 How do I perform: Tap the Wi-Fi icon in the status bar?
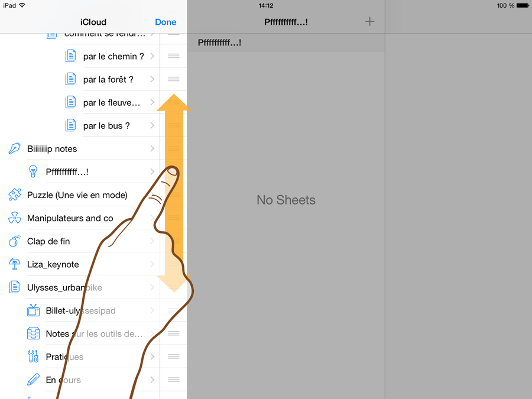pos(22,5)
